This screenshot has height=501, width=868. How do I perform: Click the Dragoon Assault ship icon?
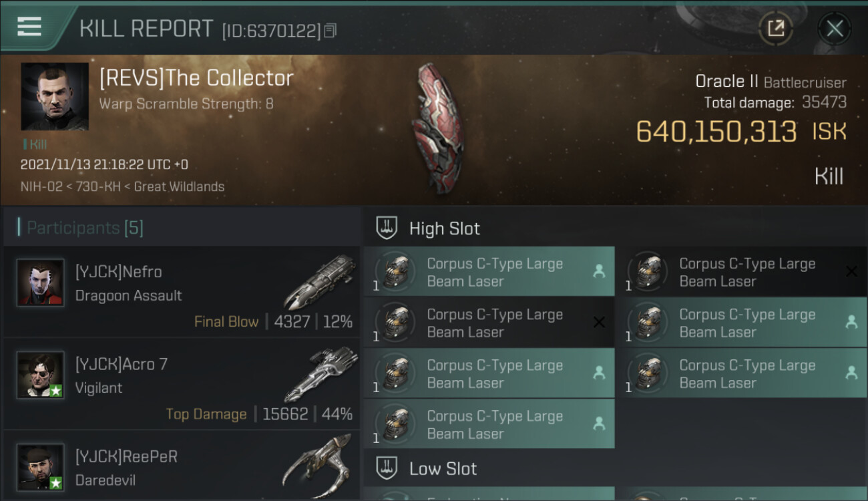pos(319,283)
